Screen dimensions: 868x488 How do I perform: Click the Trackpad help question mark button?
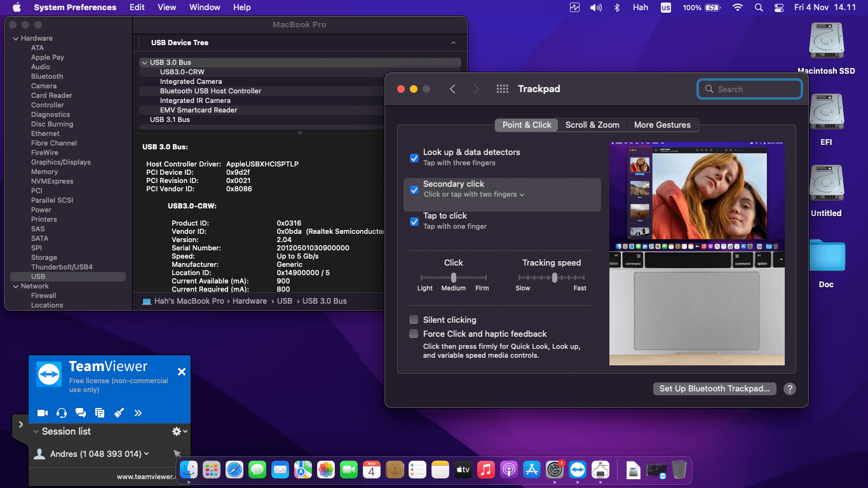tap(789, 389)
